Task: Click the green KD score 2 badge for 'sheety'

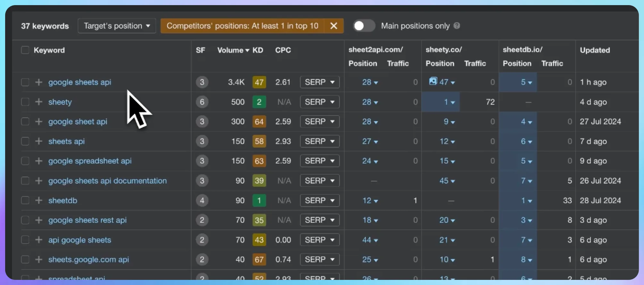Action: (259, 102)
